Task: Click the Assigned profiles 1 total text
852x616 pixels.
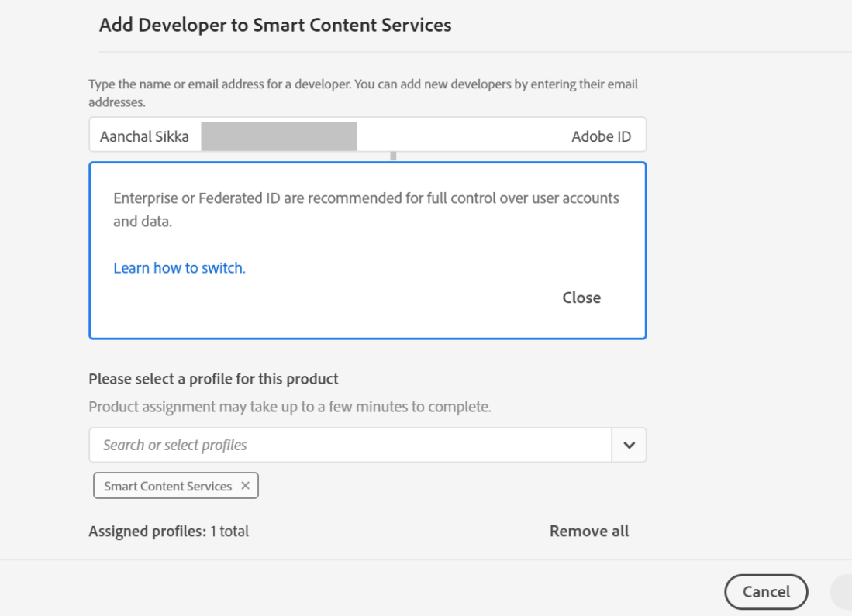Action: 168,531
